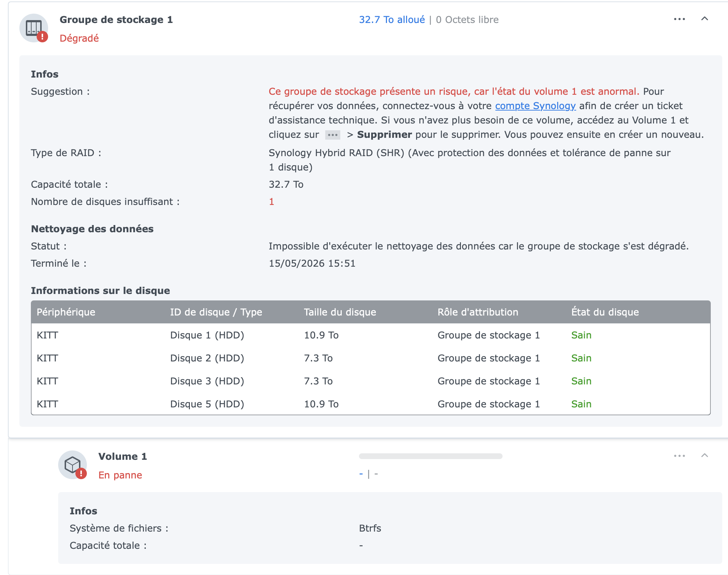Collapse the Groupe de stockage 1 panel

(x=704, y=19)
